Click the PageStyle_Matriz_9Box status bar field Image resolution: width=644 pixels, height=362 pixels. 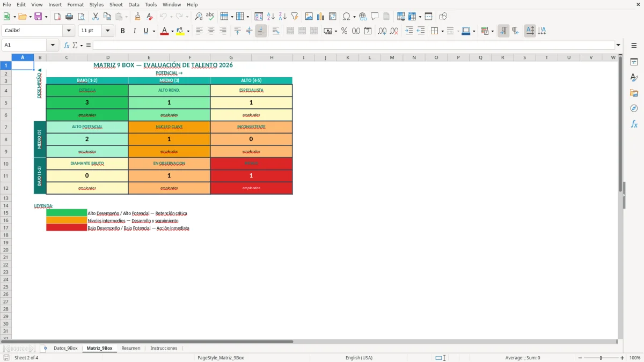click(x=221, y=358)
